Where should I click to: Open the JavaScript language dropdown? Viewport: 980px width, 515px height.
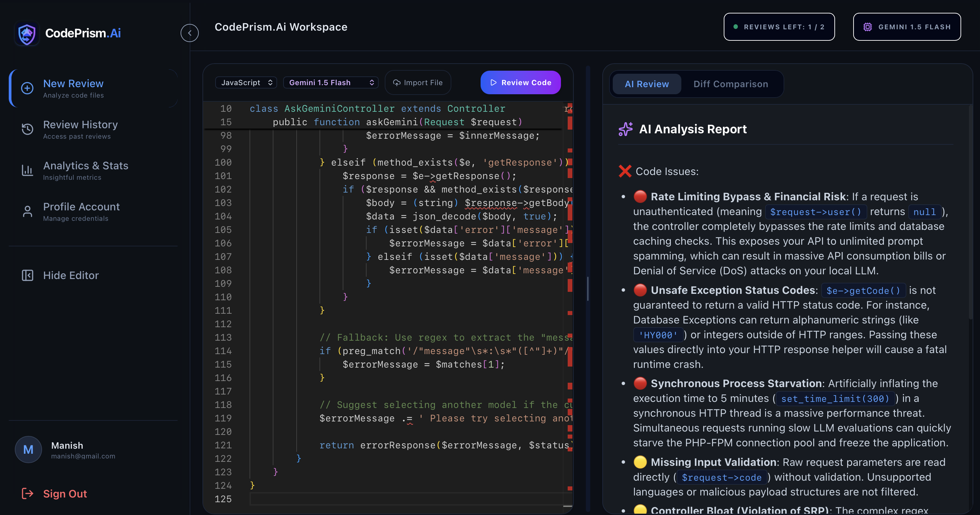pyautogui.click(x=246, y=82)
